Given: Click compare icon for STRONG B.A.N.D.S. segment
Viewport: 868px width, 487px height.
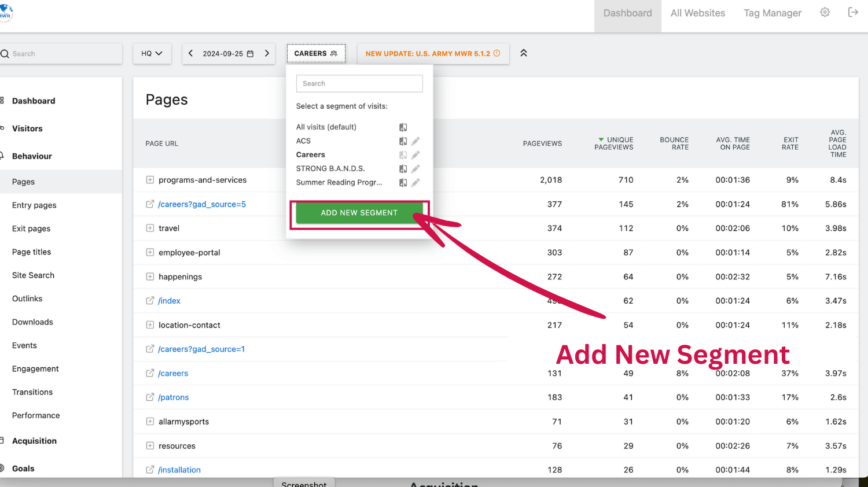Looking at the screenshot, I should pyautogui.click(x=403, y=169).
